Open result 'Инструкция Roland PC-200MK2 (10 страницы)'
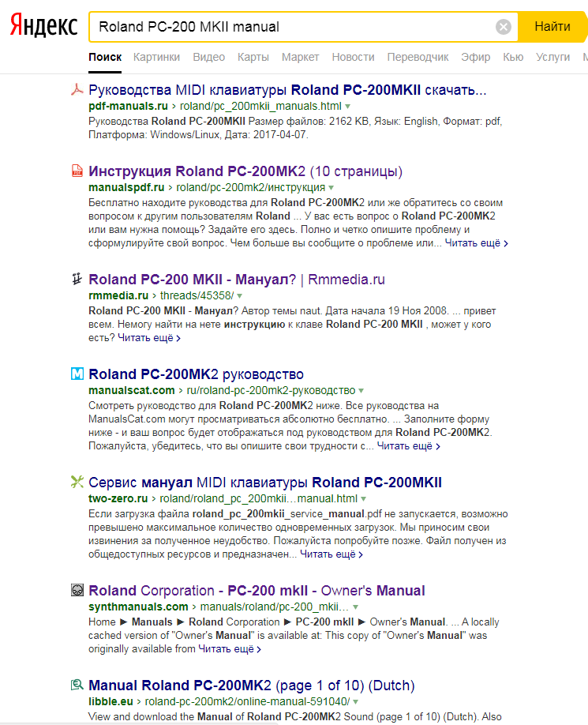 coord(245,171)
